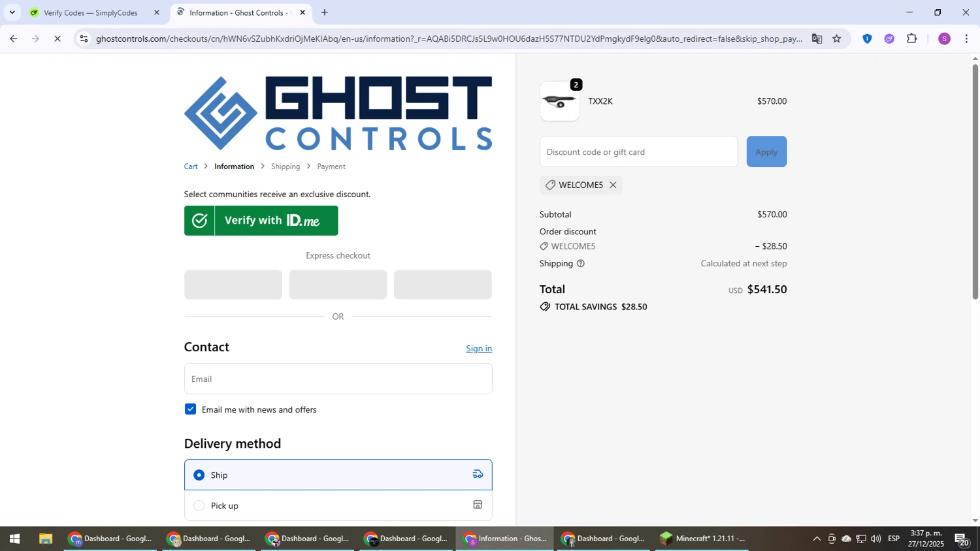Switch to Minecraft 1.21.11 taskbar window
The image size is (980, 551).
(702, 539)
